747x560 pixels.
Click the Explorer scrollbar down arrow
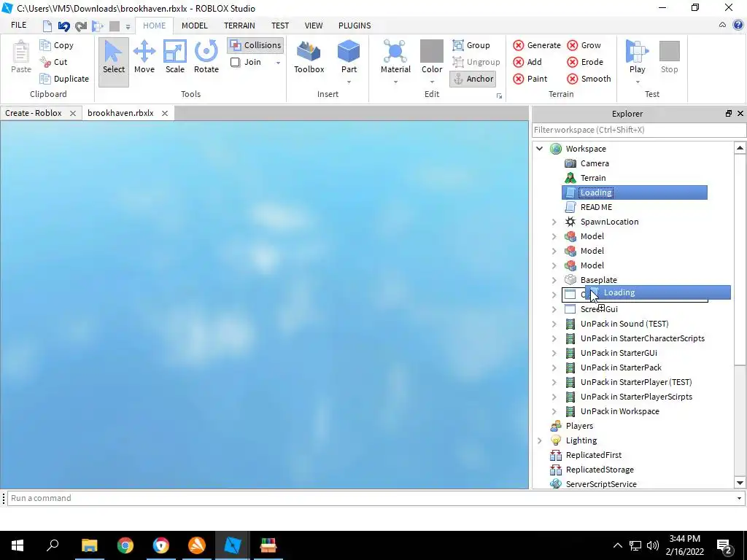(x=740, y=483)
